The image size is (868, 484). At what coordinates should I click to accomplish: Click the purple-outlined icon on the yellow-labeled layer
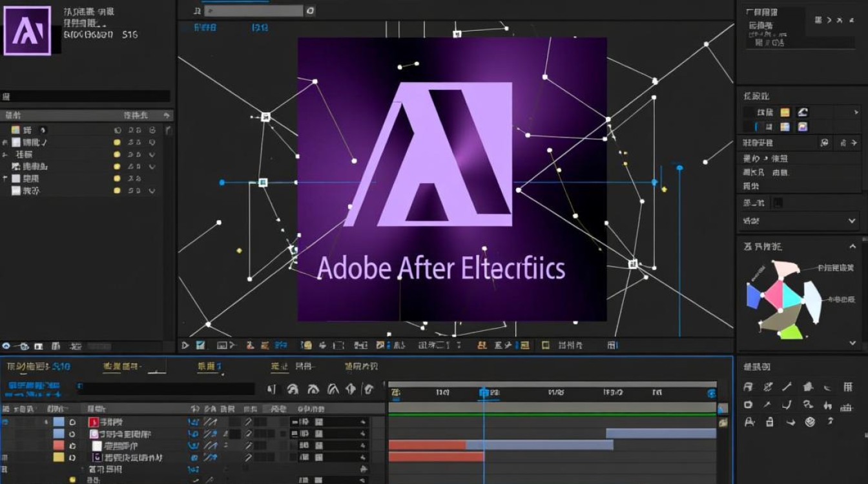pyautogui.click(x=98, y=458)
